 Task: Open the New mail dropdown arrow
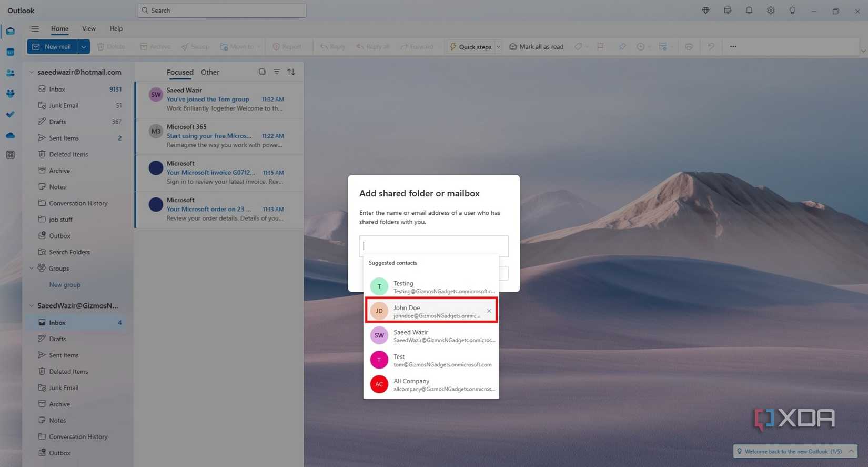click(84, 47)
